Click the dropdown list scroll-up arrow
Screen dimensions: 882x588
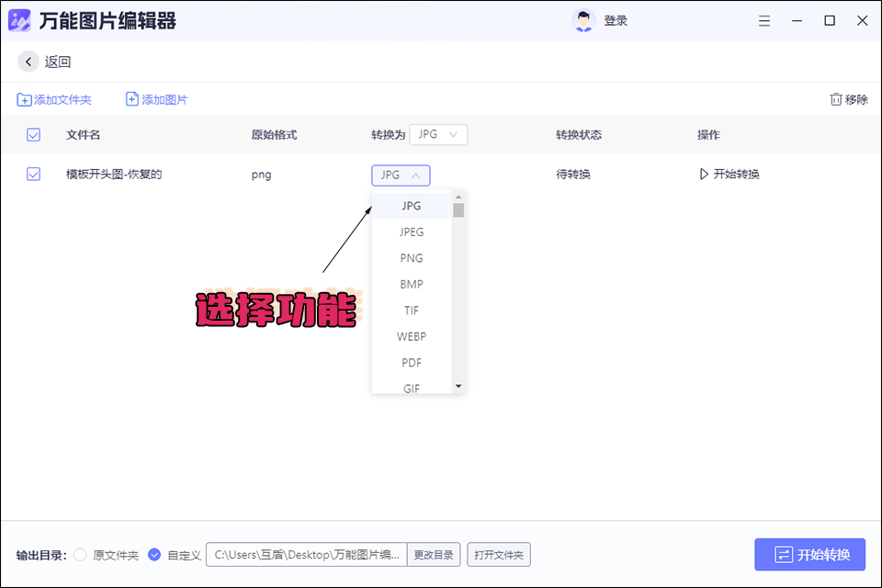coord(458,197)
